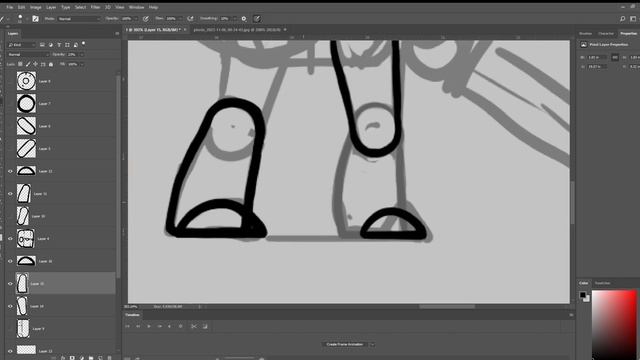Enable airbrush-style build-up icon
This screenshot has height=360, width=640.
(x=190, y=19)
